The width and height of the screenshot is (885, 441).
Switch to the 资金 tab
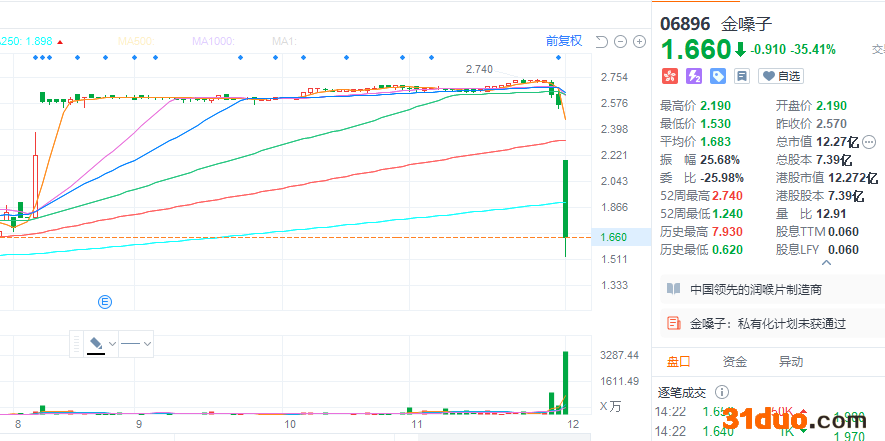pyautogui.click(x=735, y=361)
